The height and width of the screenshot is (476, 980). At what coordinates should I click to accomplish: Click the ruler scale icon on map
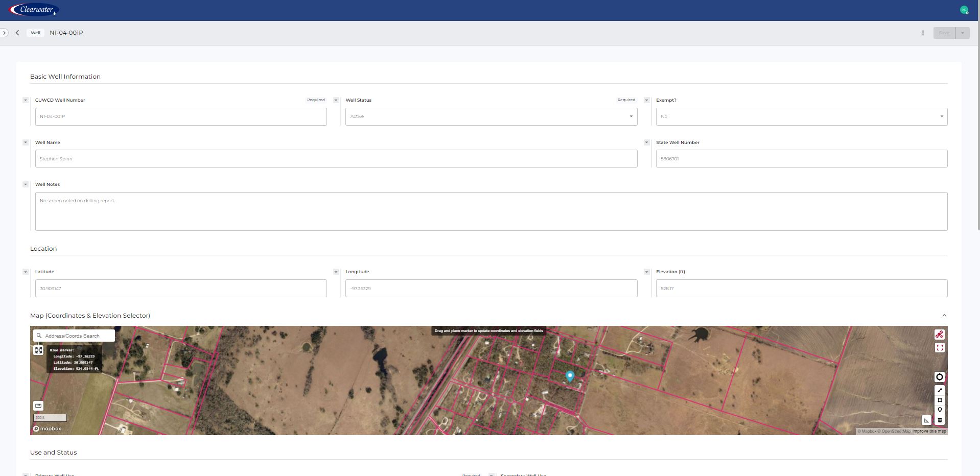click(38, 406)
